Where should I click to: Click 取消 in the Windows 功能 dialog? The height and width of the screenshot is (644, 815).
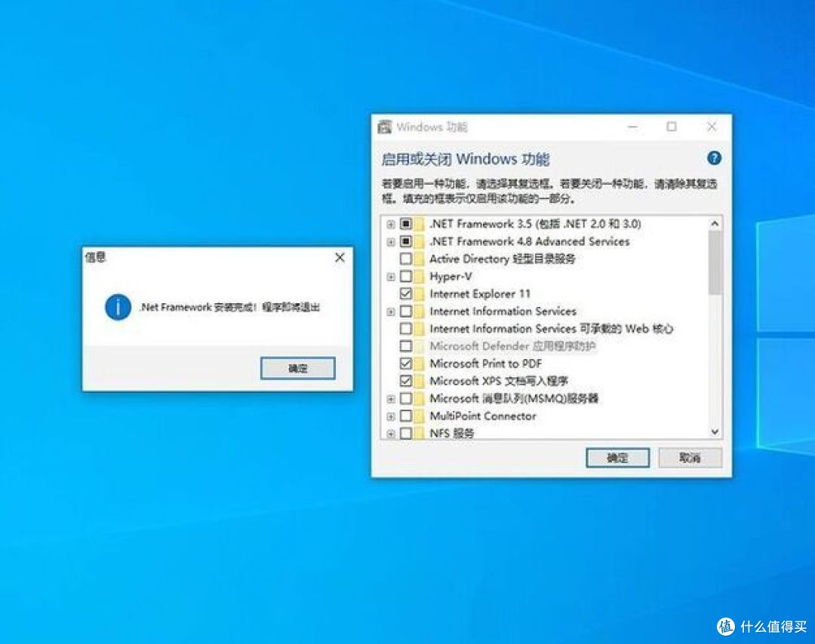[690, 458]
